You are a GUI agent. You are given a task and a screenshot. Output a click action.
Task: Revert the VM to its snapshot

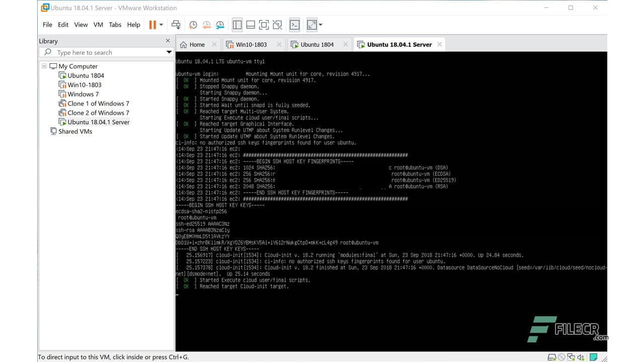[x=206, y=25]
